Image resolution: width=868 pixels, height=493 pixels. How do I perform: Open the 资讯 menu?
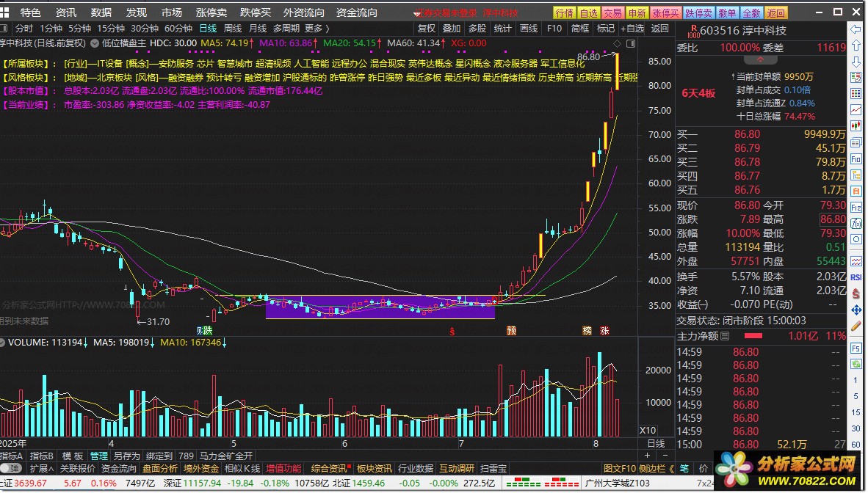click(66, 12)
